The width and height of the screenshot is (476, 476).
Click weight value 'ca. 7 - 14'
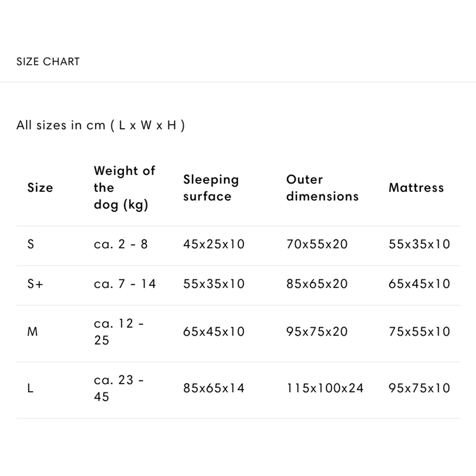125,284
